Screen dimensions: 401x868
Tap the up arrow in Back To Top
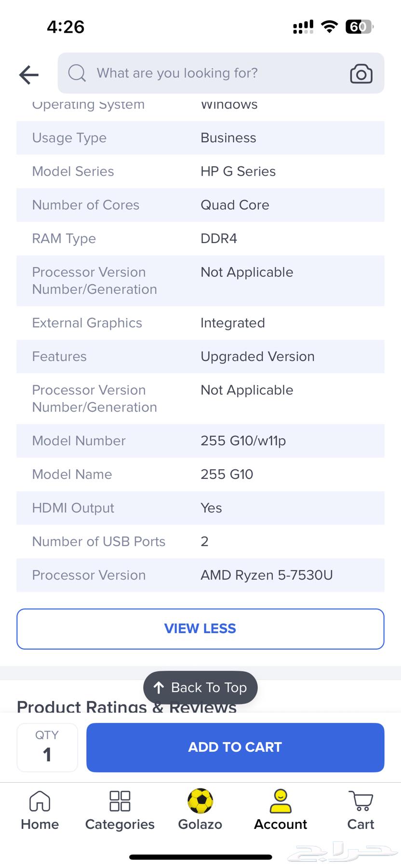tap(159, 688)
